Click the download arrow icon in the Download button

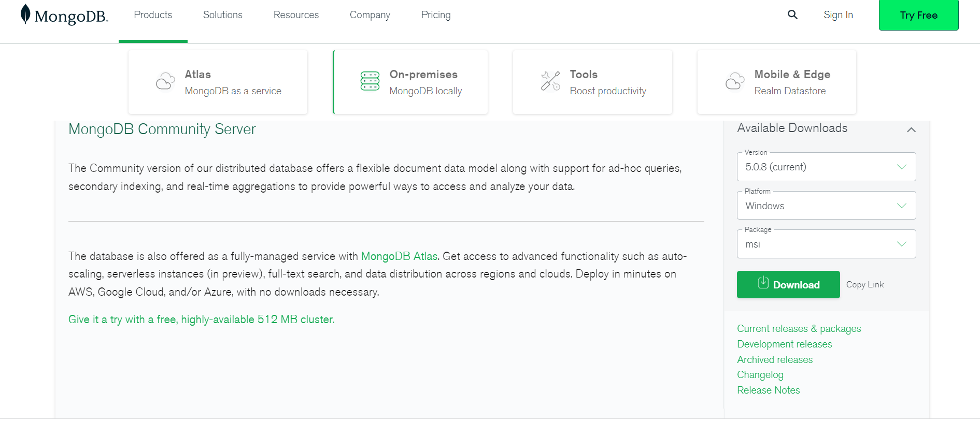tap(763, 282)
